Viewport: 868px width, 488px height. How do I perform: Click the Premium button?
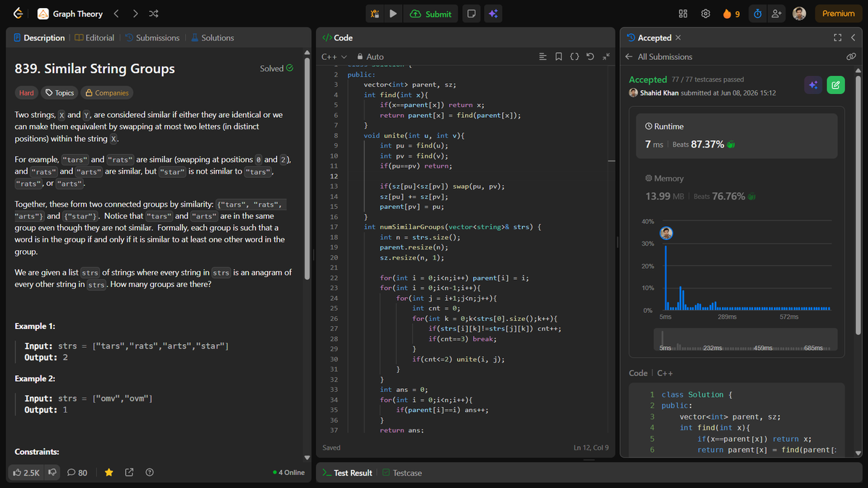click(838, 14)
